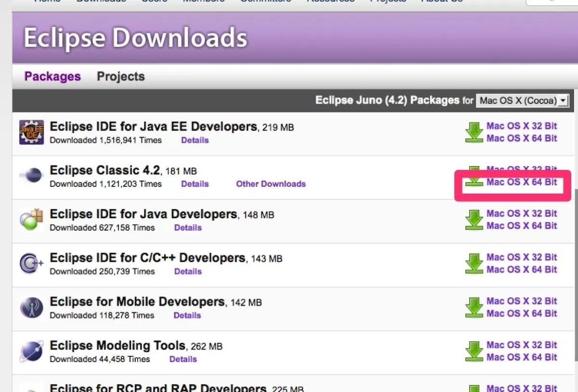This screenshot has height=392, width=578.
Task: Download C/C++ Developers Mac OS X 64 Bit
Action: point(522,270)
